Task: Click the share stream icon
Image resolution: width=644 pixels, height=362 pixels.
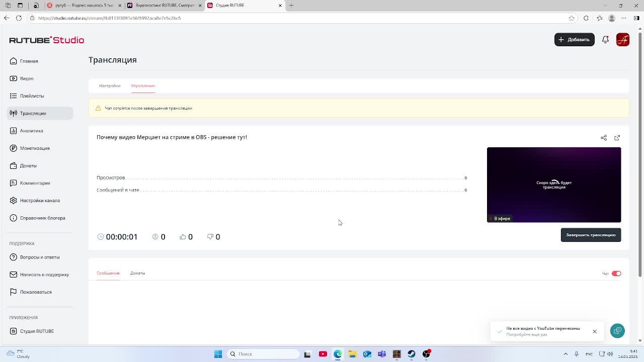Action: pos(604,138)
